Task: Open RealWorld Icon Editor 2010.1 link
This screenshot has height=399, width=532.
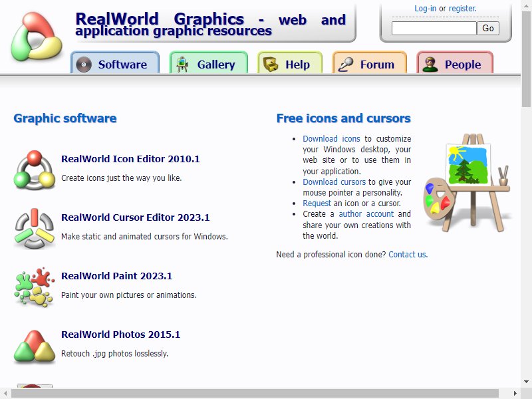Action: coord(130,159)
